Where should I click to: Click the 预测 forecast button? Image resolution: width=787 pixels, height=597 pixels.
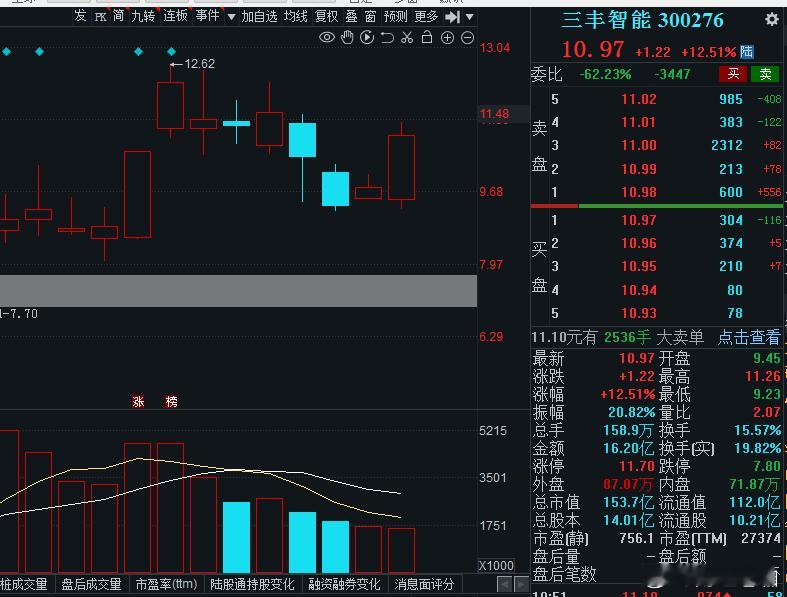[x=396, y=17]
